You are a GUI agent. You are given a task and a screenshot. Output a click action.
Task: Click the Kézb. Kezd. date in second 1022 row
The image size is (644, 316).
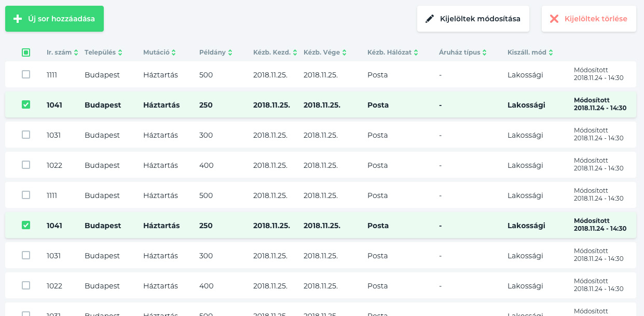point(270,286)
